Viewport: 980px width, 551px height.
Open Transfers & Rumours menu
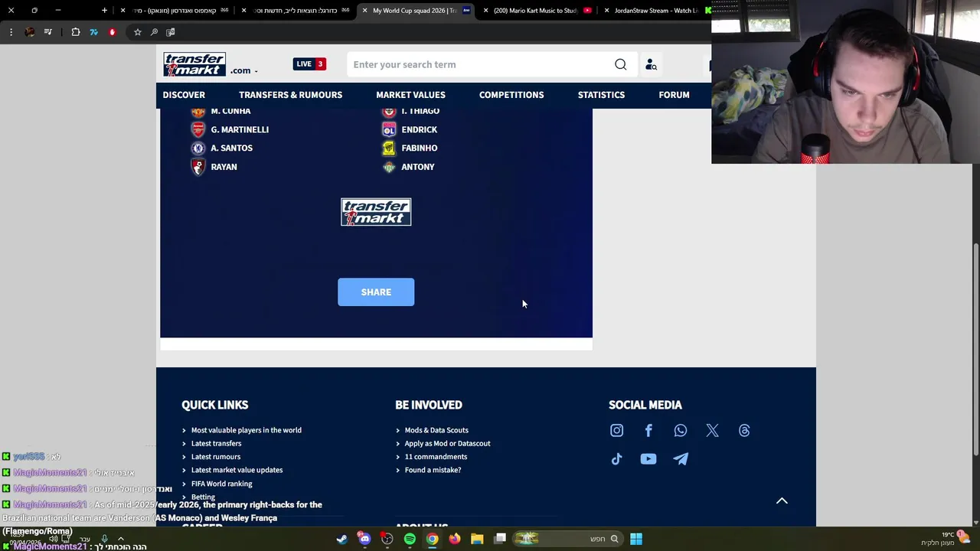click(290, 95)
